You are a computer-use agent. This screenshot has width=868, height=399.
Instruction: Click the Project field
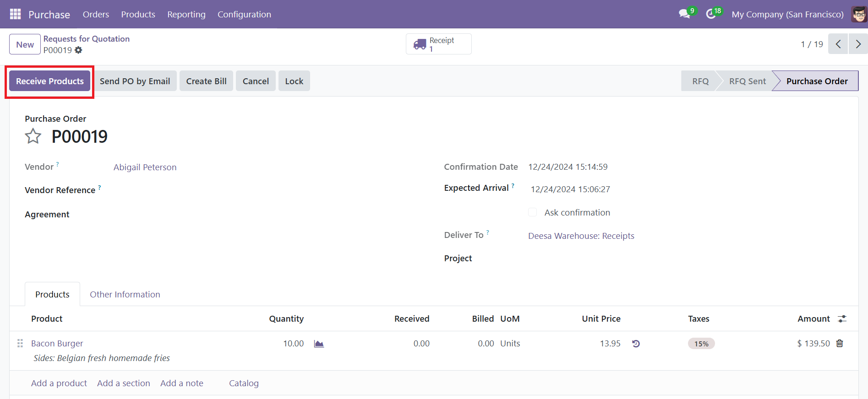685,259
